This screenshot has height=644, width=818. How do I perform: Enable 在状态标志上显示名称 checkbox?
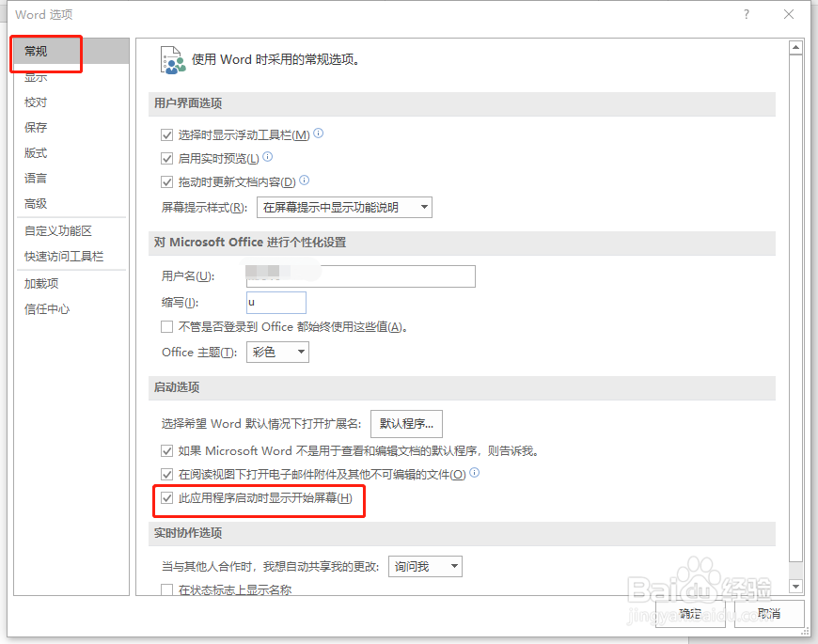167,589
